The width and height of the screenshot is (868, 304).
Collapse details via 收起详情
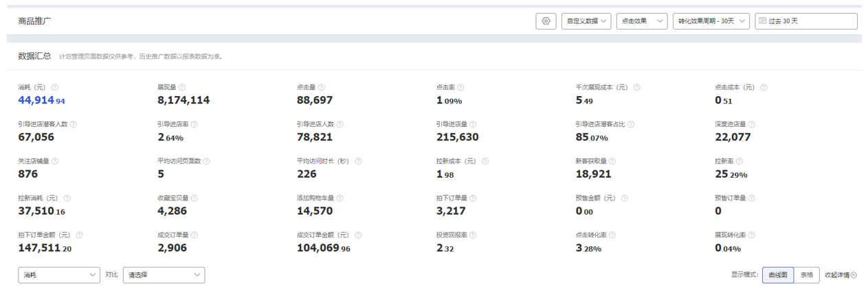[841, 275]
